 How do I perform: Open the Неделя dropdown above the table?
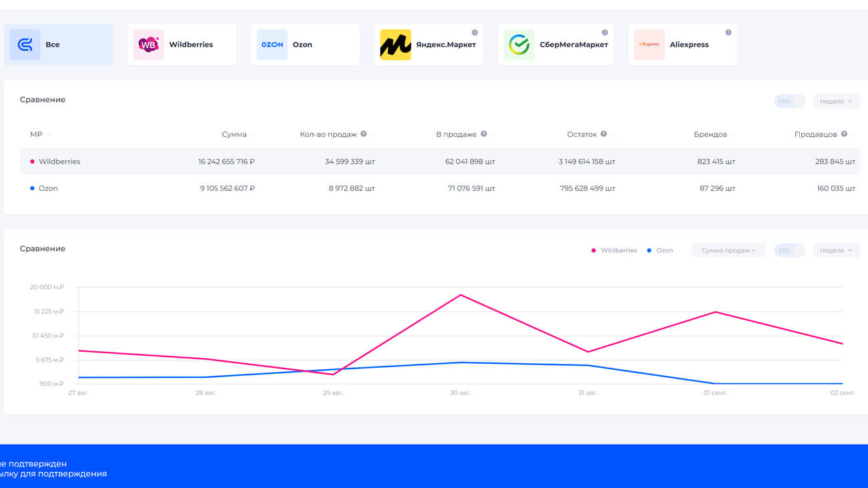[x=836, y=101]
